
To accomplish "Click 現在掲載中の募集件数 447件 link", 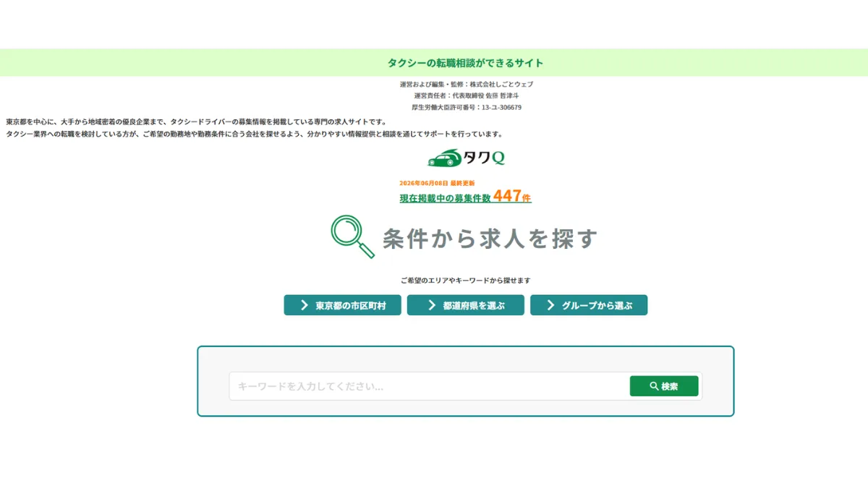I will (x=466, y=196).
